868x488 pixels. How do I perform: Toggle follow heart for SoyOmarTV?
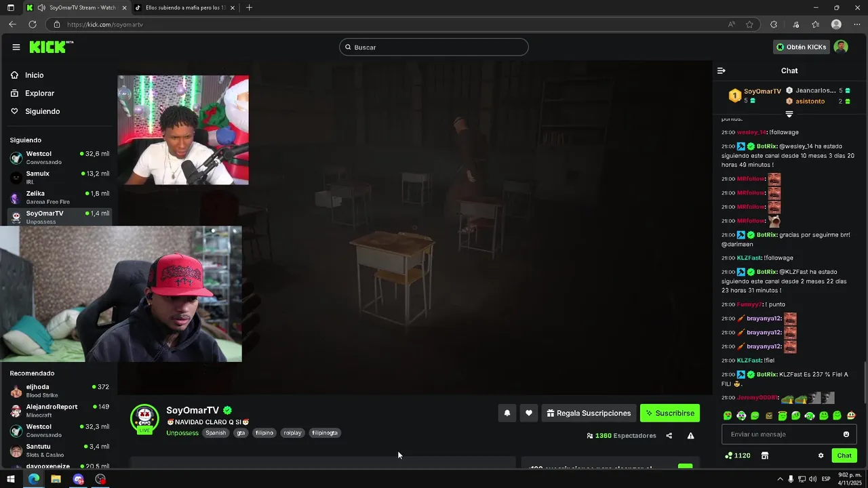click(529, 413)
